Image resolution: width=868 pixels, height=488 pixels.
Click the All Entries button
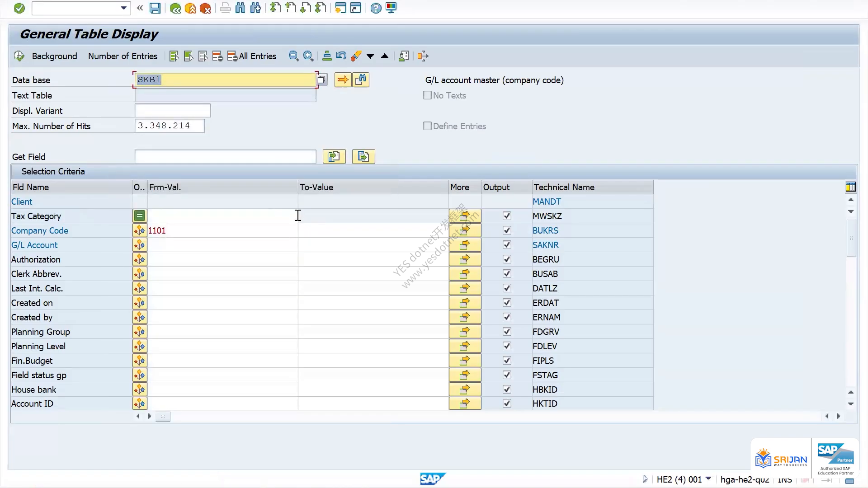(252, 56)
